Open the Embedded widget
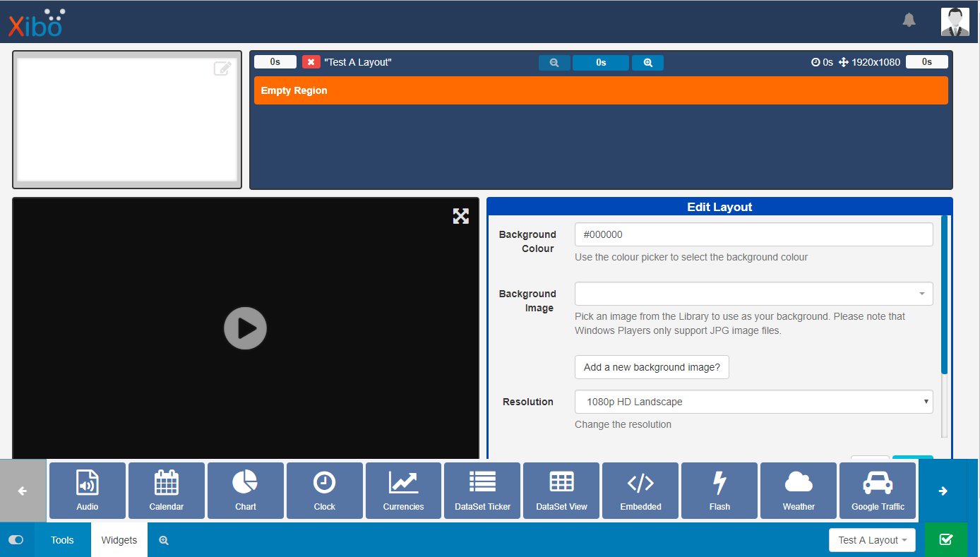 point(640,490)
